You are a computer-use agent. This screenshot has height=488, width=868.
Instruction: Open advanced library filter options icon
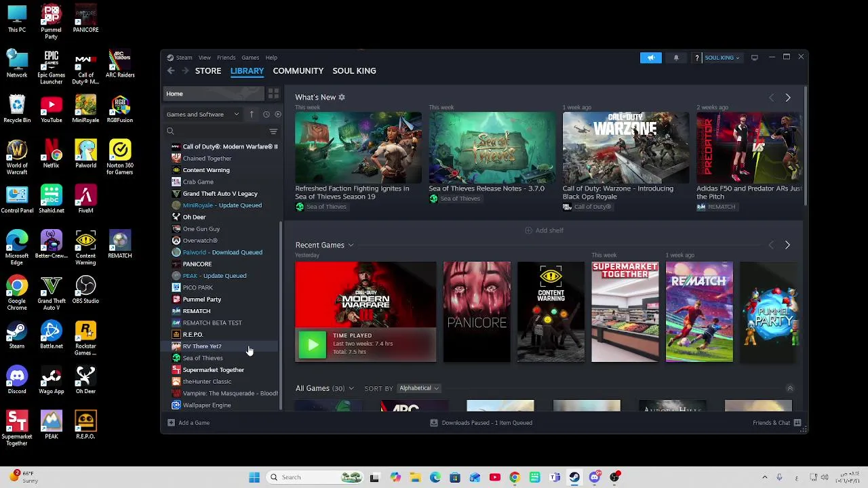point(273,131)
